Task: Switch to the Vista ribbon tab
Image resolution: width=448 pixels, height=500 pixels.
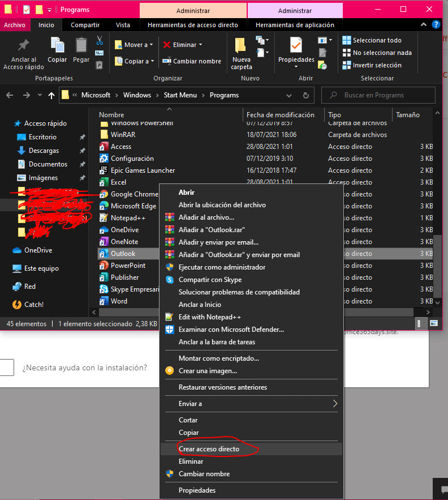Action: point(123,25)
